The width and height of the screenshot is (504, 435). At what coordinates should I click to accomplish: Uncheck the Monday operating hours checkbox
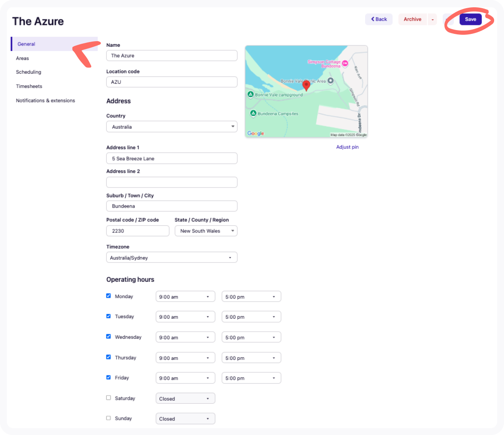(x=108, y=296)
